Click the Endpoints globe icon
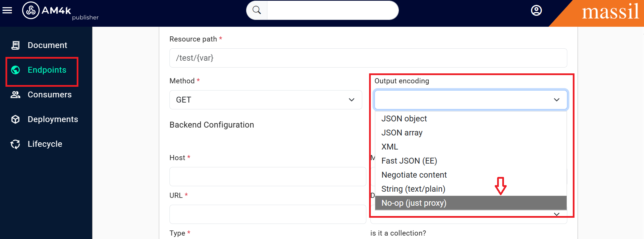Screen dimensions: 644x239 tap(15, 70)
